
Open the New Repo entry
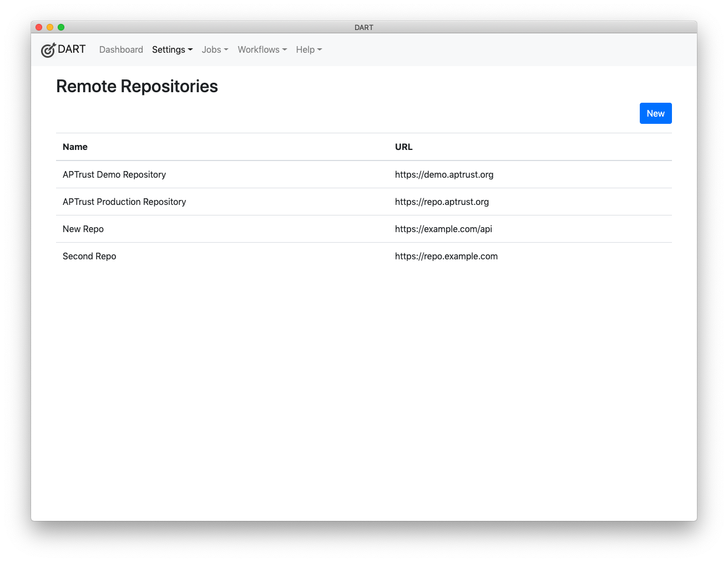pos(83,229)
